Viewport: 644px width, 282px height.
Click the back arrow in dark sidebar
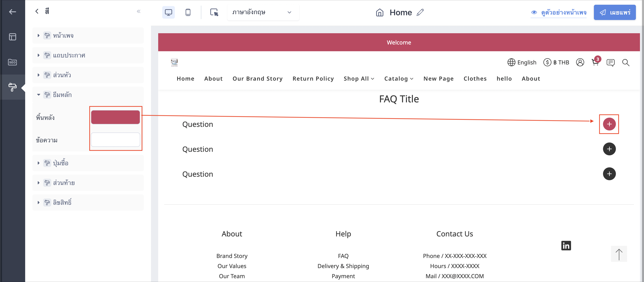(x=13, y=12)
